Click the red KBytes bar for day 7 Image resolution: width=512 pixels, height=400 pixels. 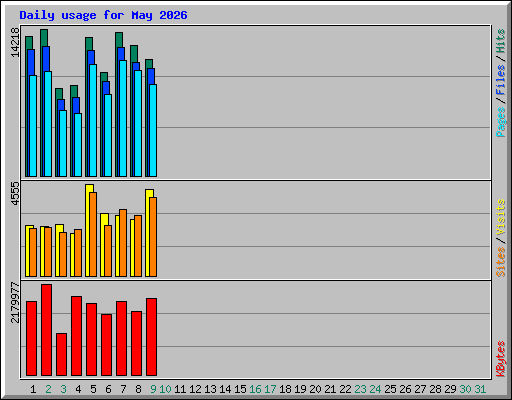coord(121,339)
